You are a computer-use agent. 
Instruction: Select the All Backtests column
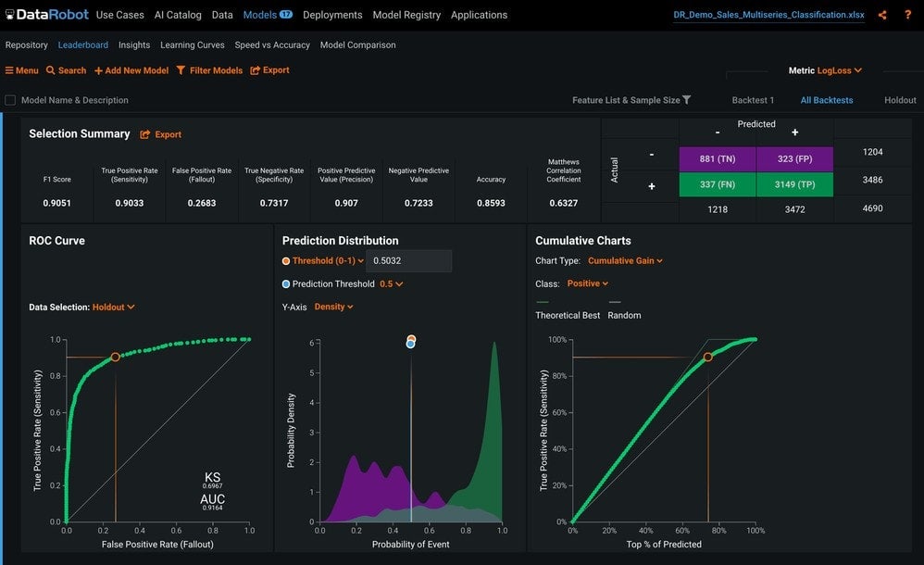point(827,100)
